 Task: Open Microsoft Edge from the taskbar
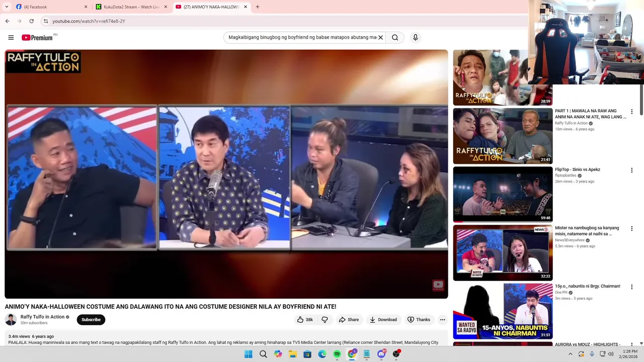click(x=322, y=354)
